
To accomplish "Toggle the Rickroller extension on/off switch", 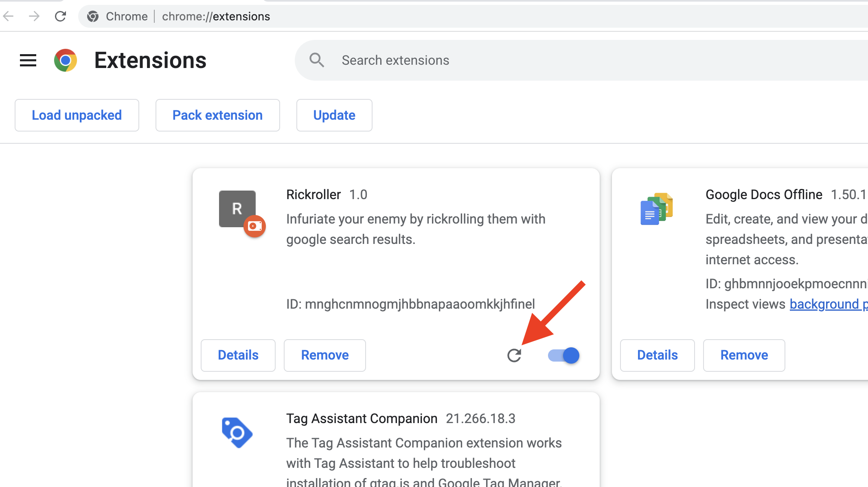I will [x=563, y=355].
